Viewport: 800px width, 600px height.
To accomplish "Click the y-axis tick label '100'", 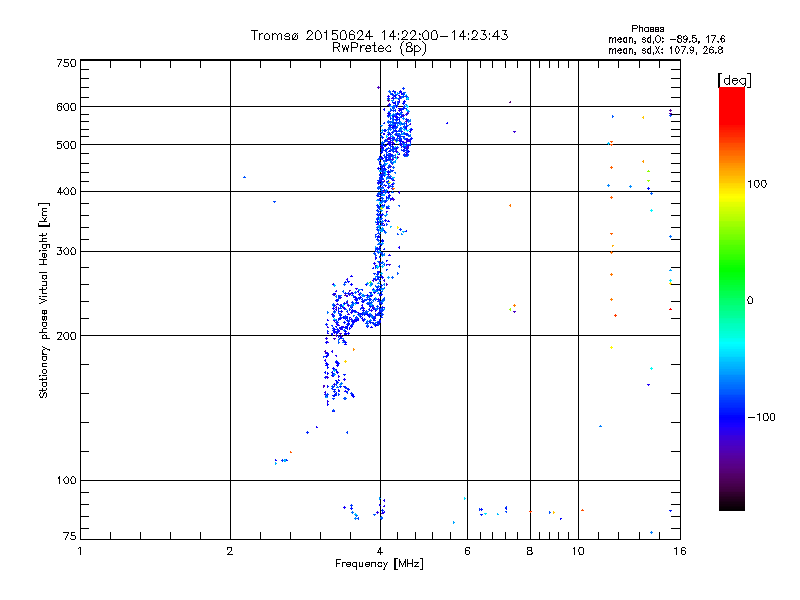I will pos(66,480).
